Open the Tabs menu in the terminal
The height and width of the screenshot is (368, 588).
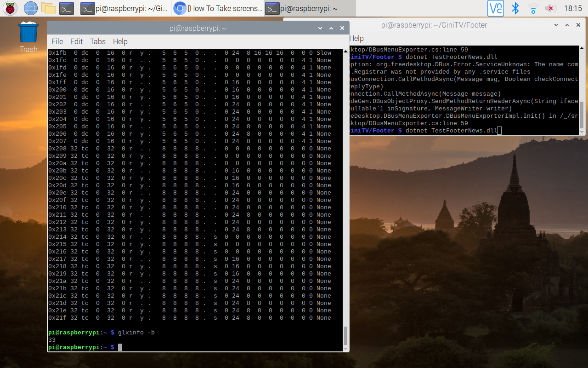[x=97, y=41]
